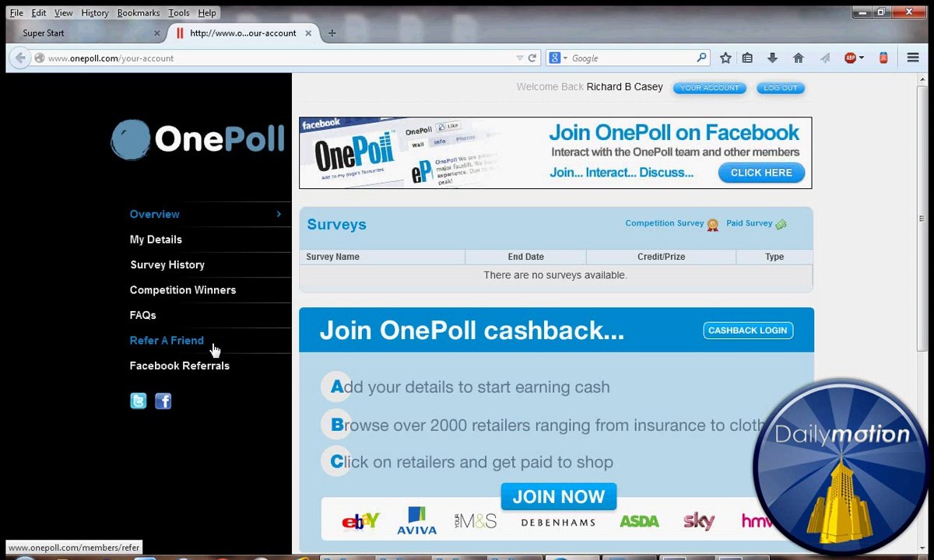934x560 pixels.
Task: Click the reload page icon
Action: click(x=532, y=58)
